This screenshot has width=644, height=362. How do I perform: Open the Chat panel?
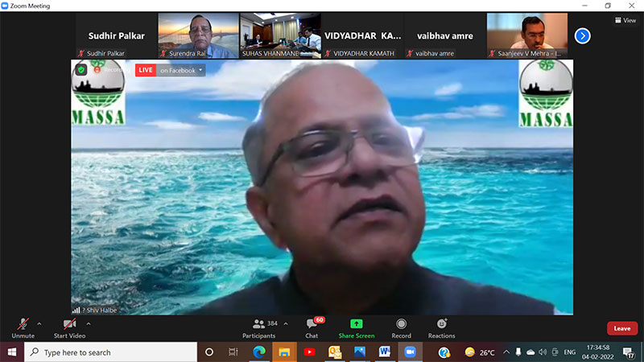tap(312, 327)
